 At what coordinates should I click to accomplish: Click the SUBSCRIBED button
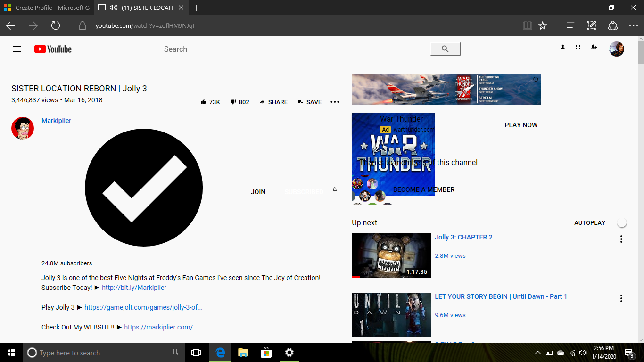click(304, 192)
